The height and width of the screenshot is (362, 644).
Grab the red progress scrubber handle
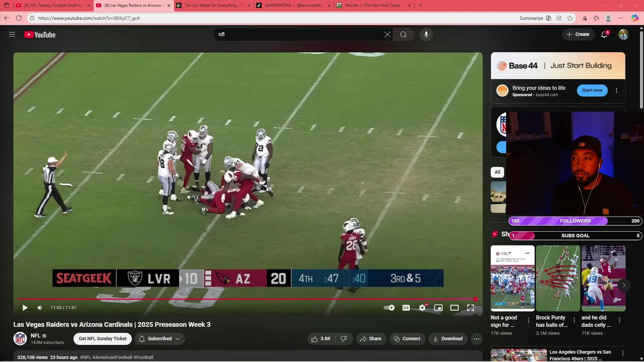(x=475, y=299)
